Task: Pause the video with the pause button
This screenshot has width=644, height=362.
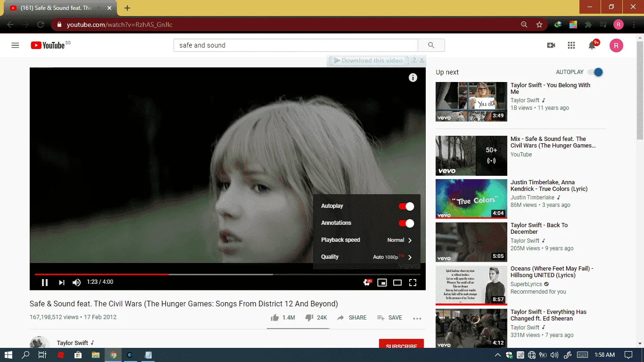Action: point(45,282)
